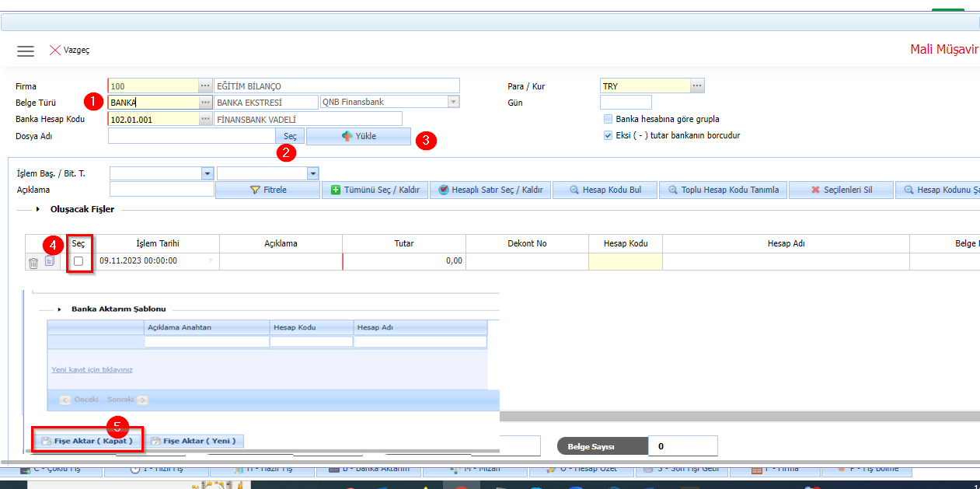Click Seçilenleri Sil button
The height and width of the screenshot is (489, 980).
tap(841, 190)
